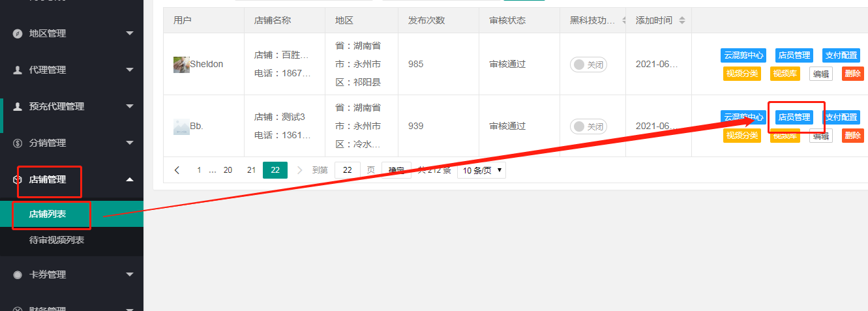The image size is (868, 311).
Task: Click 支付配置 in the Bb. row
Action: [841, 117]
